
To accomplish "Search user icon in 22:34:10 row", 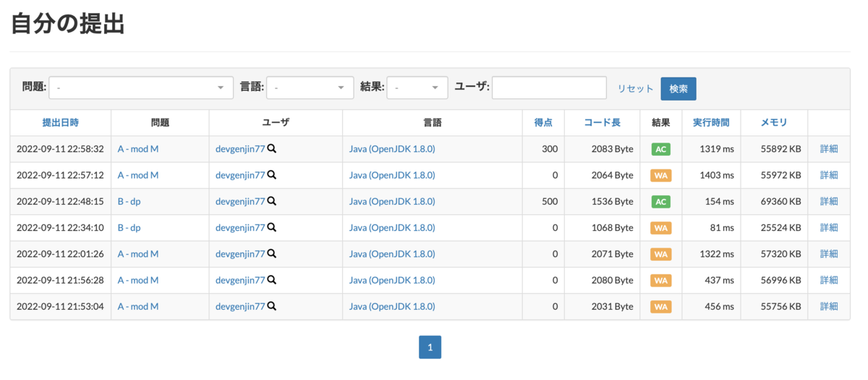I will tap(272, 227).
